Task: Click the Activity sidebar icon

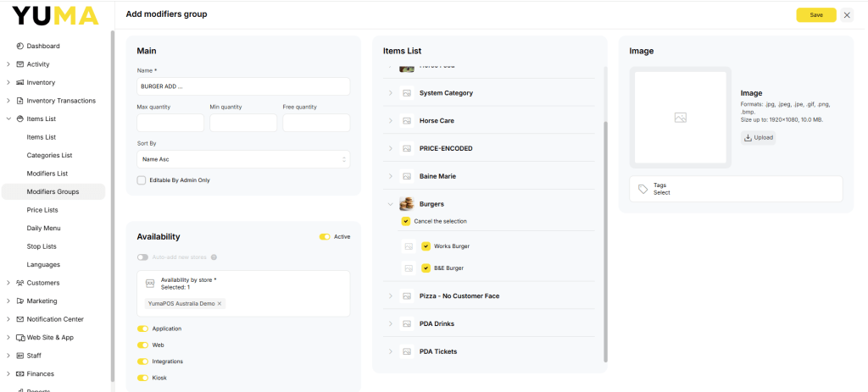Action: [20, 64]
